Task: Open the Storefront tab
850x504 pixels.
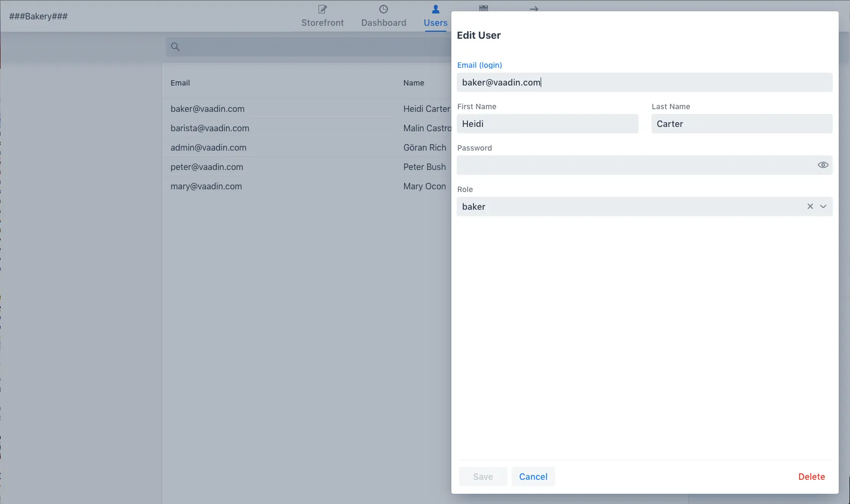Action: 322,23
